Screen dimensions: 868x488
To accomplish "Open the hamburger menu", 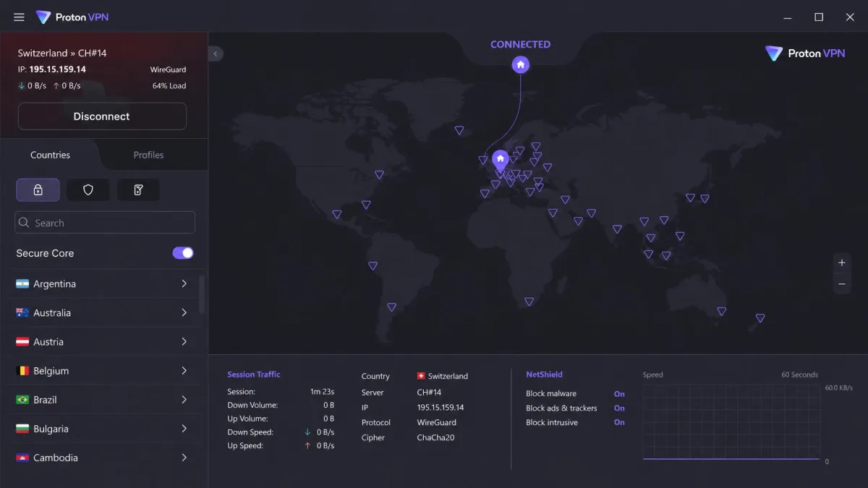I will click(x=20, y=17).
